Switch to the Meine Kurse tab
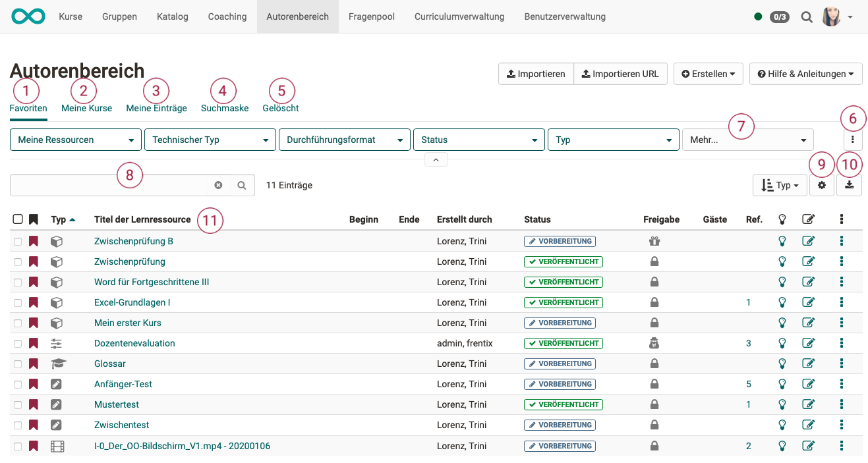The image size is (868, 463). click(86, 108)
